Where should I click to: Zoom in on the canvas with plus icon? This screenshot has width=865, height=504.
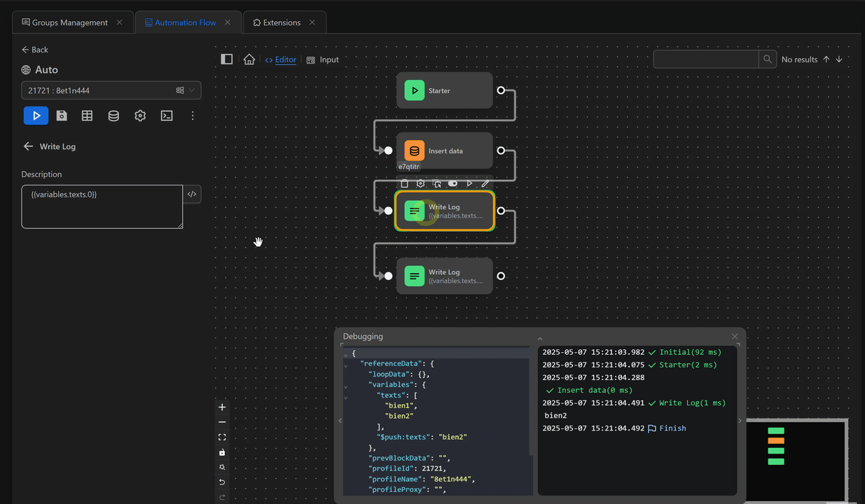click(x=221, y=407)
